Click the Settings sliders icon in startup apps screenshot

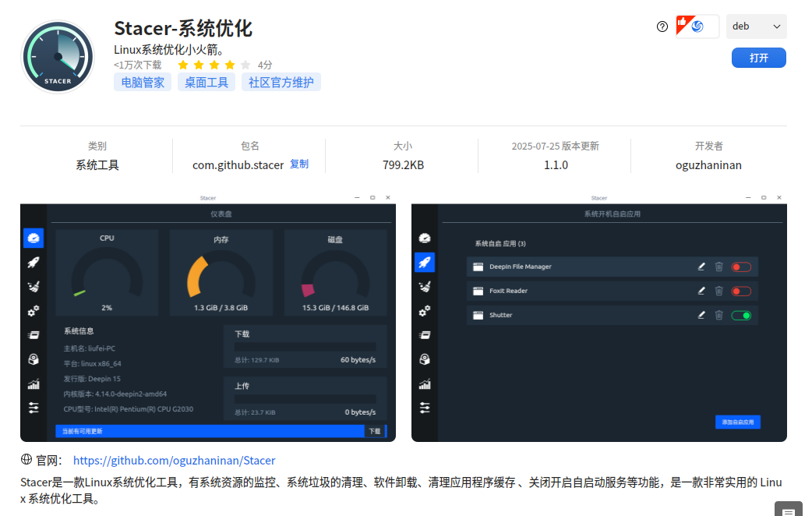[x=425, y=408]
